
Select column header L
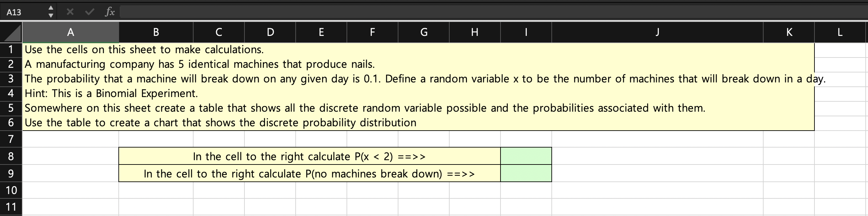(839, 32)
